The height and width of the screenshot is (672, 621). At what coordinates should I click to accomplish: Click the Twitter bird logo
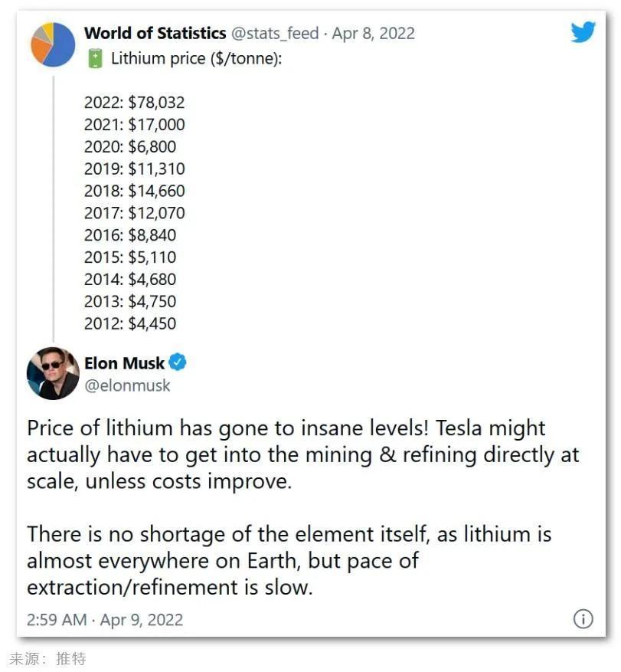pyautogui.click(x=583, y=31)
